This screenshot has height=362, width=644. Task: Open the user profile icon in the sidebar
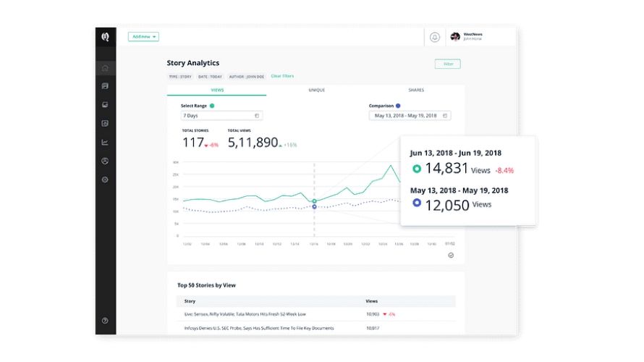(105, 161)
